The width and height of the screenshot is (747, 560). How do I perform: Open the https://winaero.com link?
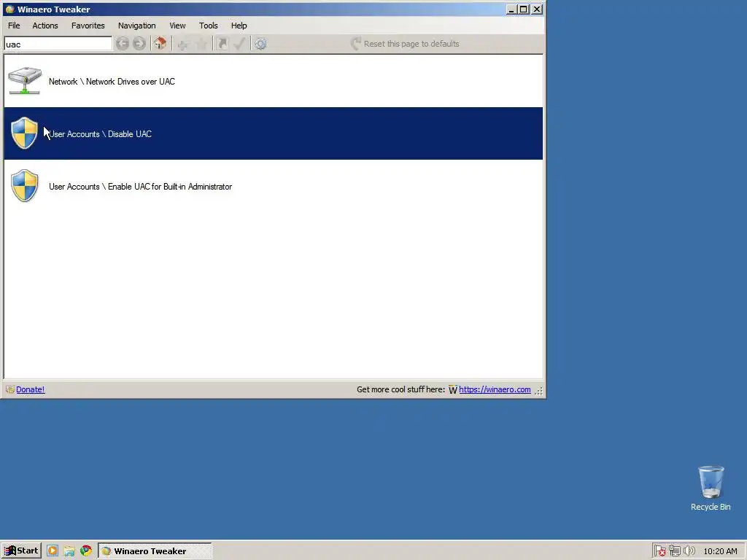(495, 389)
